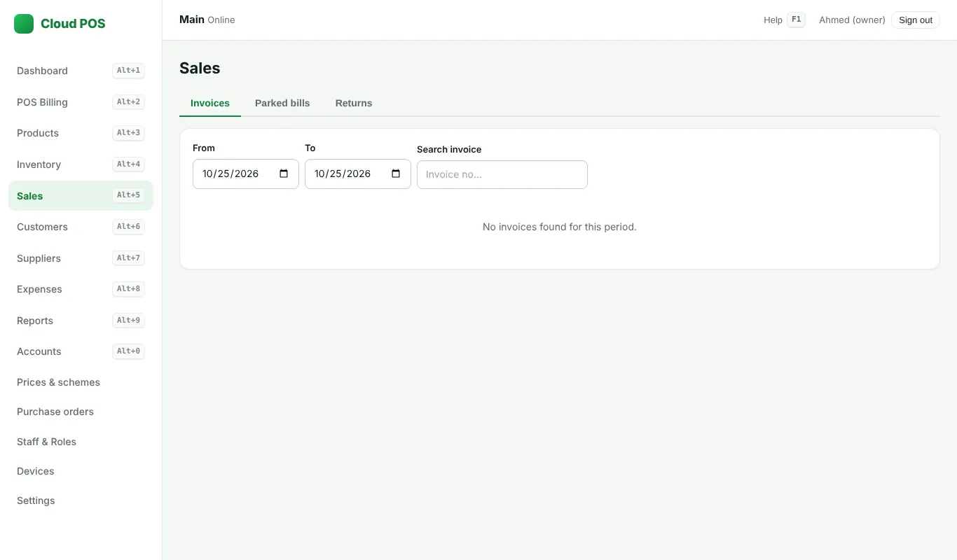Open Staff & Roles

click(x=81, y=442)
